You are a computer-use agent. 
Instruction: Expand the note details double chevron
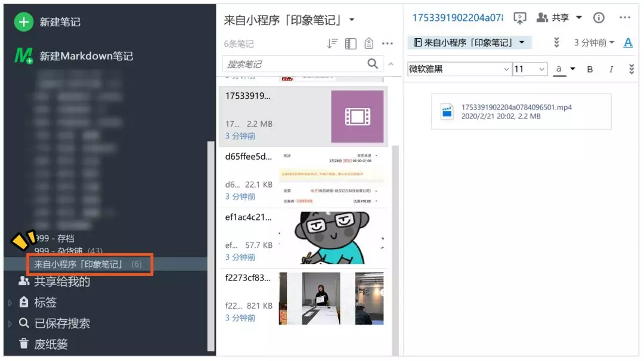coord(556,42)
